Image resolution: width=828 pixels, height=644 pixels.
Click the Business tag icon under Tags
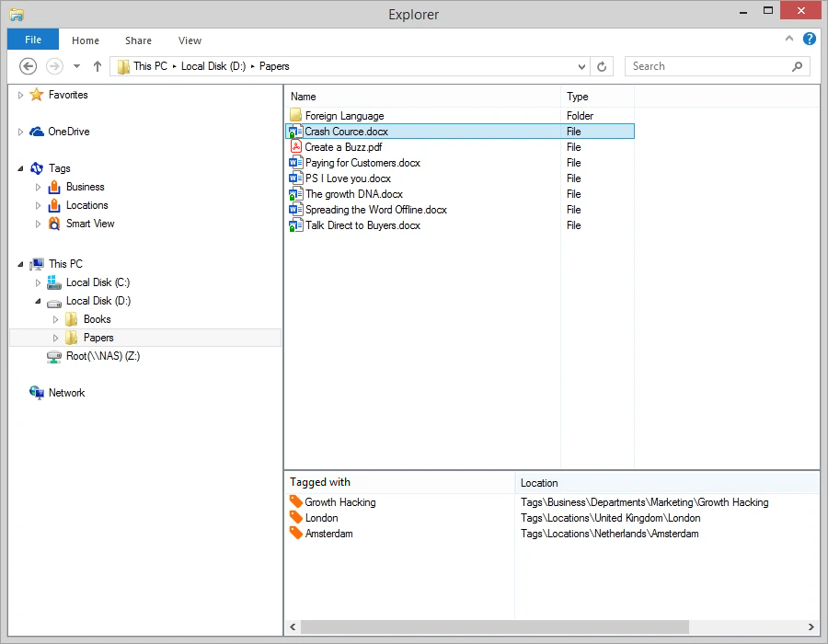point(53,187)
